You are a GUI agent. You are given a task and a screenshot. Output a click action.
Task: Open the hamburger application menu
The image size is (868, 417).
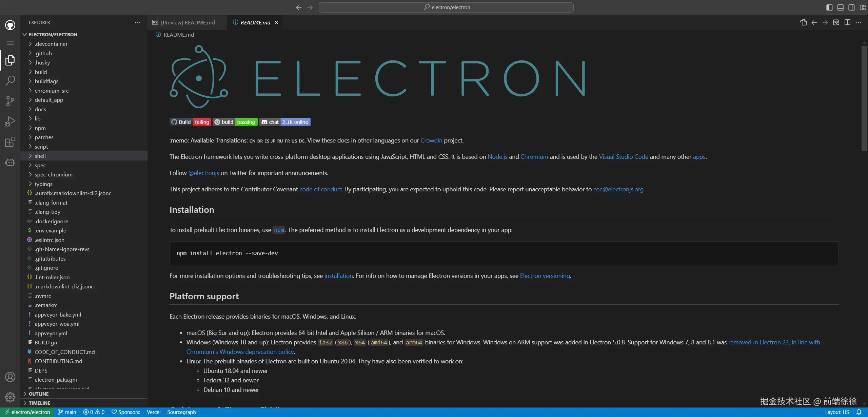tap(10, 43)
